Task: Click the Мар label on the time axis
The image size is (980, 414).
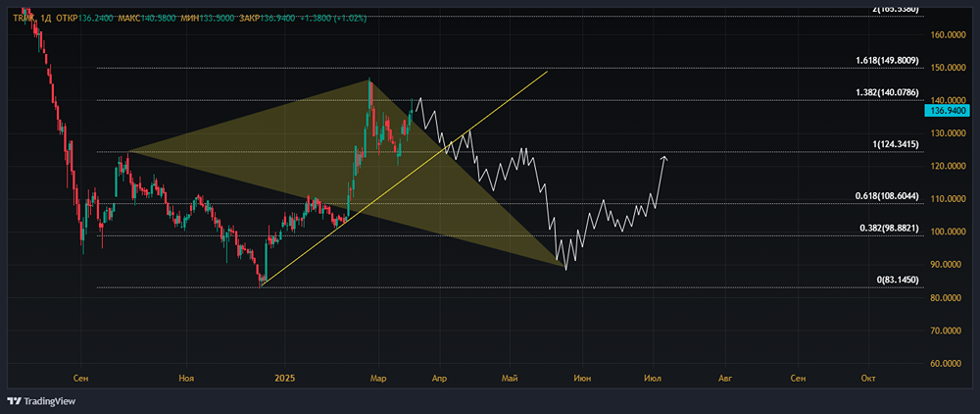Action: pos(378,379)
